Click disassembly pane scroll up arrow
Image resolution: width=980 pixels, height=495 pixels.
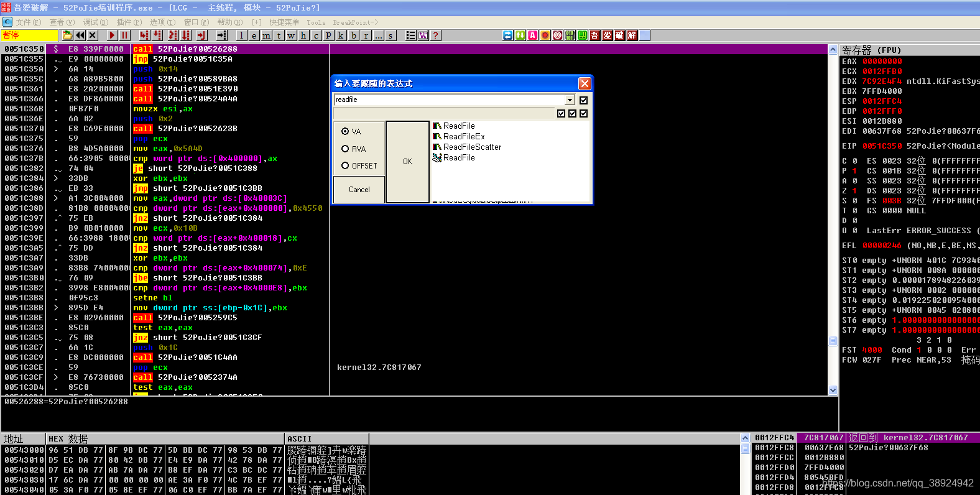[x=833, y=49]
